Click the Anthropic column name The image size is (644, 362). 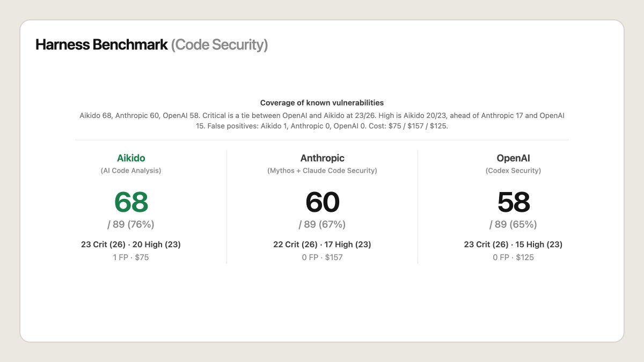322,158
